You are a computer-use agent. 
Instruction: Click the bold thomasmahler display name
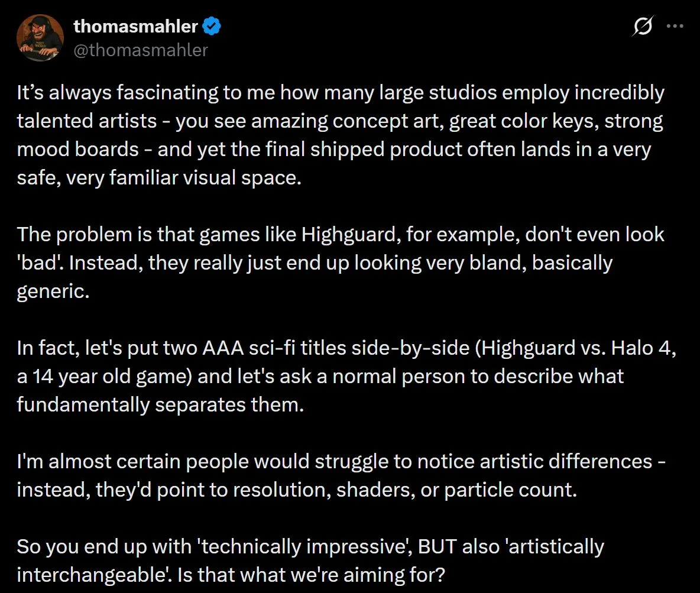pyautogui.click(x=135, y=27)
